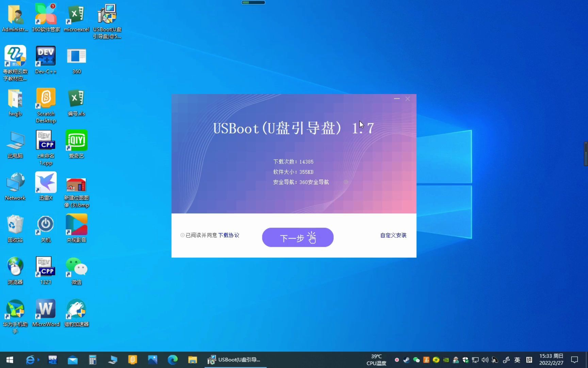Click the USBoot(U盘引导 taskbar button

[235, 360]
